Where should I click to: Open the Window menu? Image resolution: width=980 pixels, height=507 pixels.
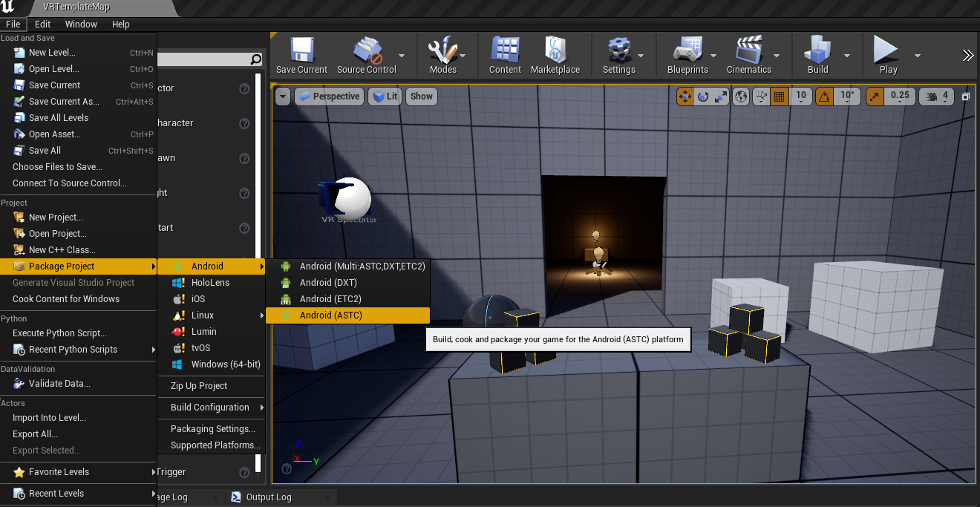point(81,24)
